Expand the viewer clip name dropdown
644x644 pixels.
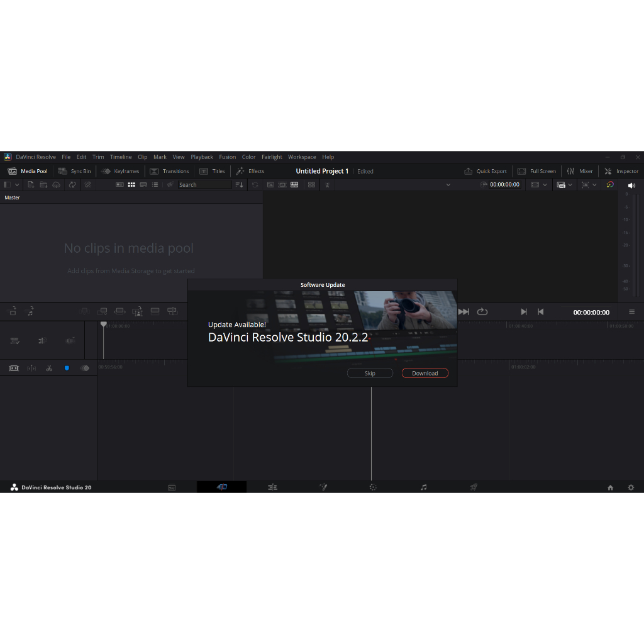click(x=448, y=185)
